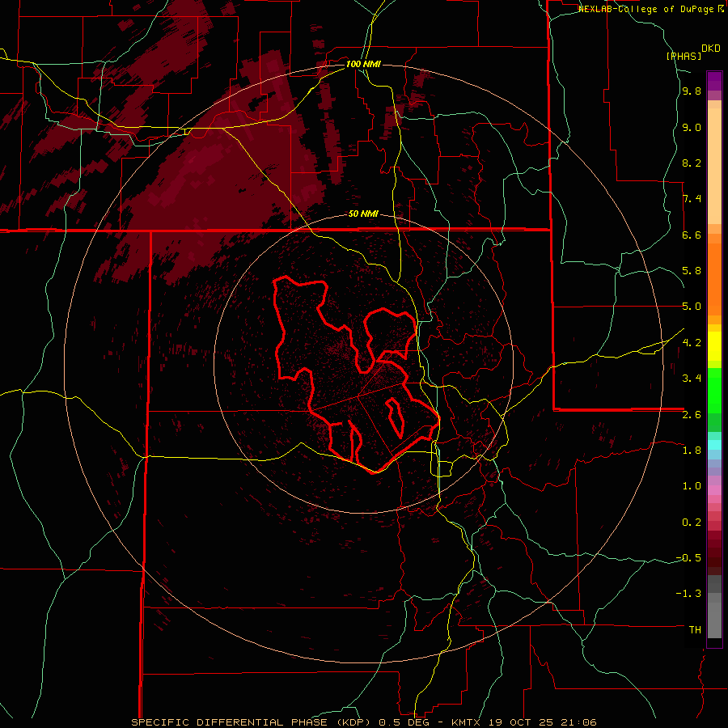Pick the yellow band on the color scale

[x=714, y=346]
